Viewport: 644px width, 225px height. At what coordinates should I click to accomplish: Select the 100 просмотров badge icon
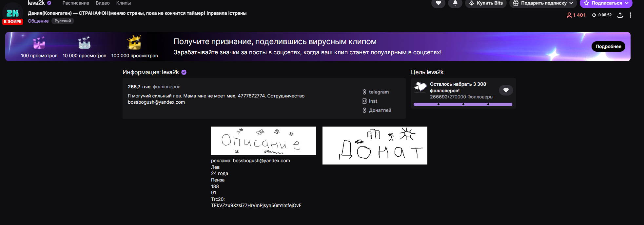point(39,43)
